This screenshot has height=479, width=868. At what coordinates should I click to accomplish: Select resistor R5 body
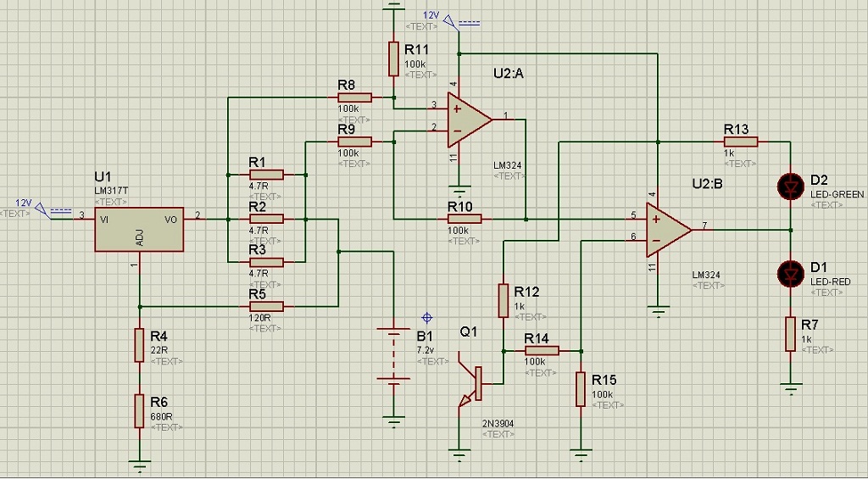coord(266,306)
